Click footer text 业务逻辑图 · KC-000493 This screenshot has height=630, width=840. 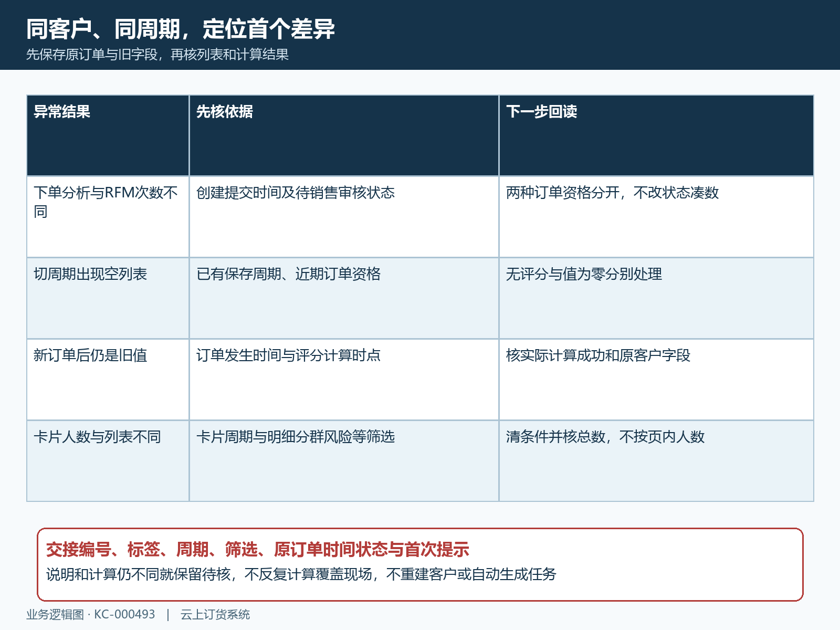[x=91, y=615]
